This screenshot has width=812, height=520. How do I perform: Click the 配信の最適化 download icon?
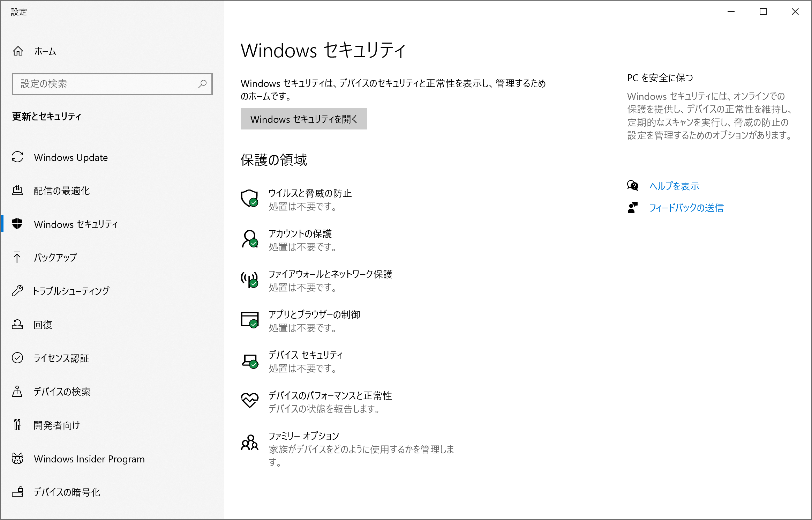tap(18, 191)
